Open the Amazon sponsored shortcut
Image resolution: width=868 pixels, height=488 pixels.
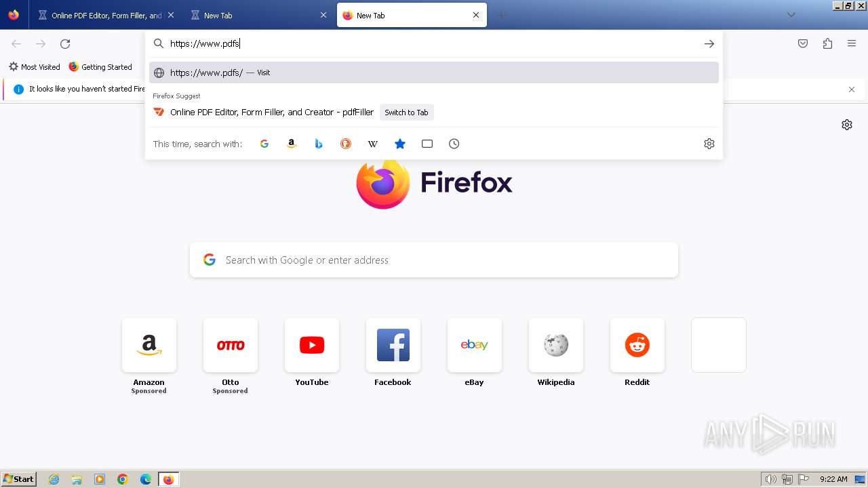click(x=149, y=345)
